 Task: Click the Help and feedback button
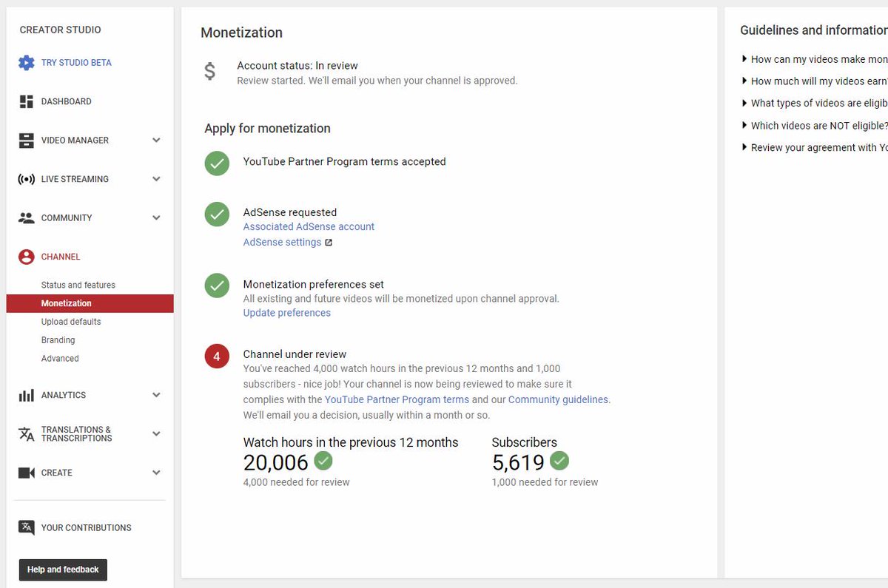63,570
